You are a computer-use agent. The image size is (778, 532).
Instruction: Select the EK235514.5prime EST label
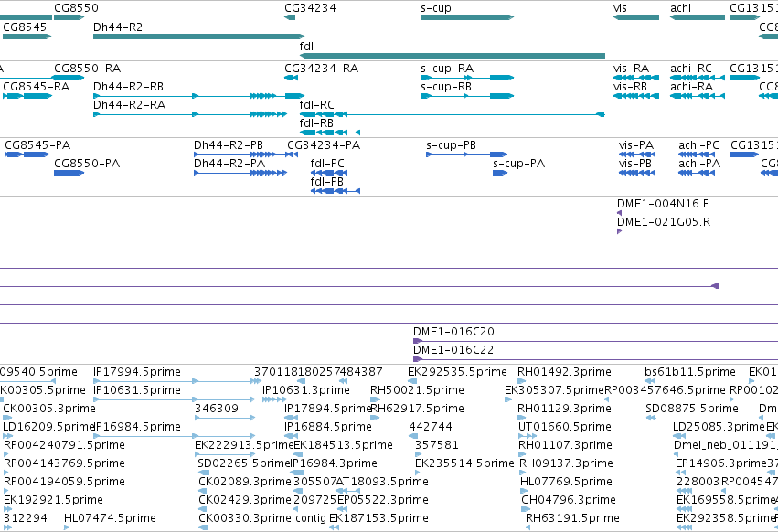(x=465, y=464)
